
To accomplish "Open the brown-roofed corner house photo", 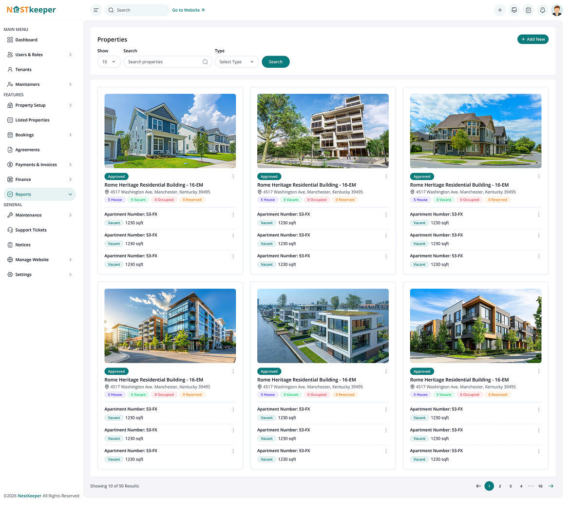I will (475, 131).
